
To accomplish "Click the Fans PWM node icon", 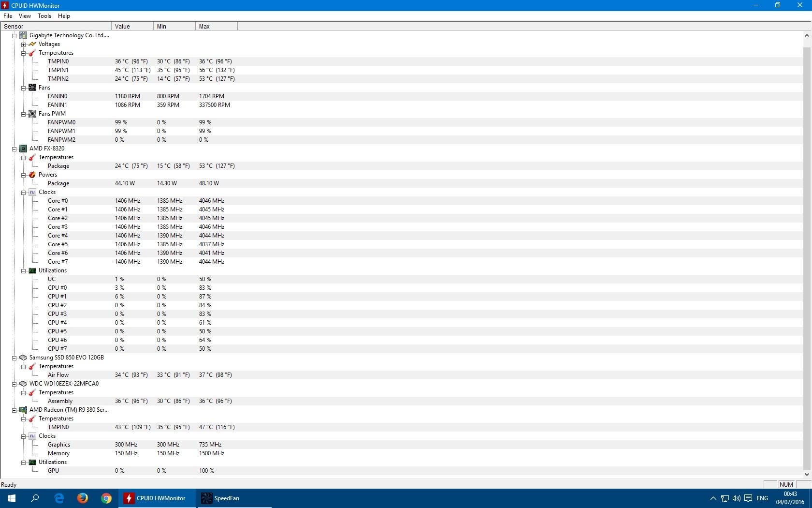I will click(32, 114).
